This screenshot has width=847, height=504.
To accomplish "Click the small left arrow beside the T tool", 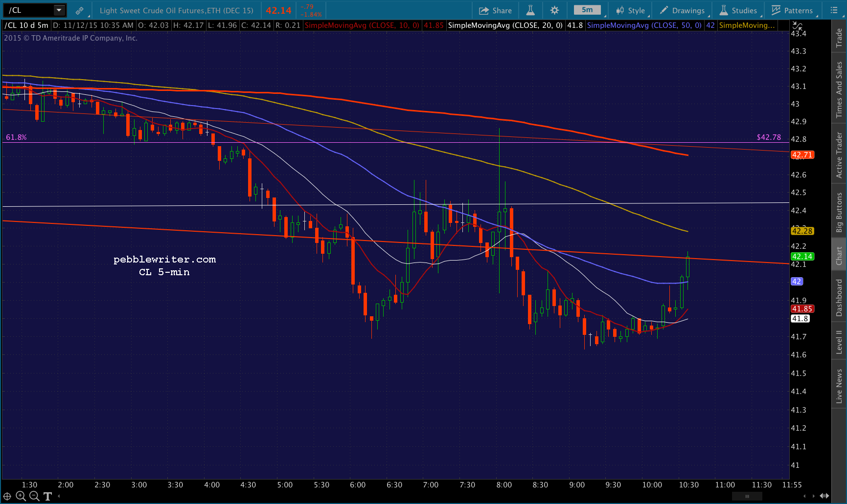I will 59,497.
